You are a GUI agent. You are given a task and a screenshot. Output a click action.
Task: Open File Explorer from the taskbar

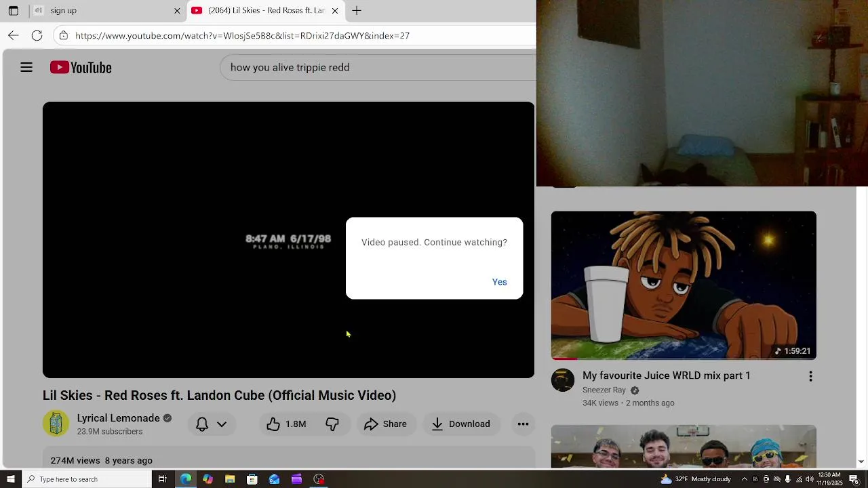click(230, 479)
